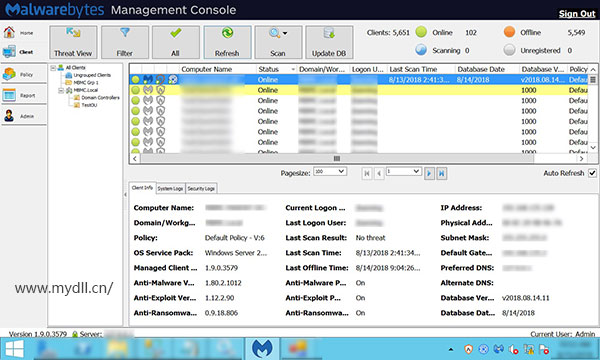Select Ungrouped Clients in the tree

[92, 75]
